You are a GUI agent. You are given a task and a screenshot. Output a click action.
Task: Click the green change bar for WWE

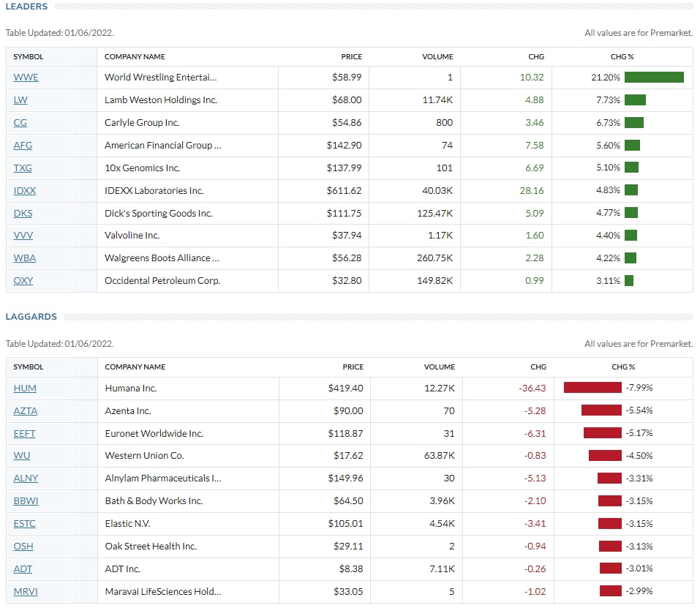coord(654,78)
